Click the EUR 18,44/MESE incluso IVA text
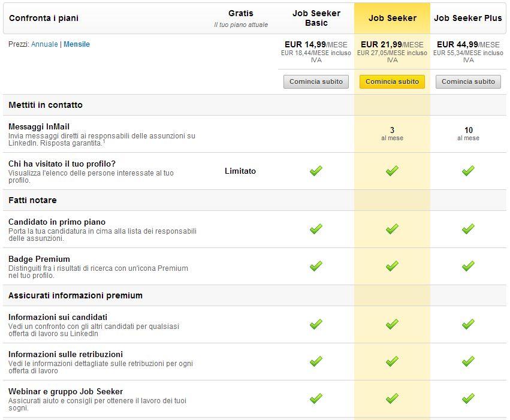Image resolution: width=510 pixels, height=420 pixels. point(316,56)
